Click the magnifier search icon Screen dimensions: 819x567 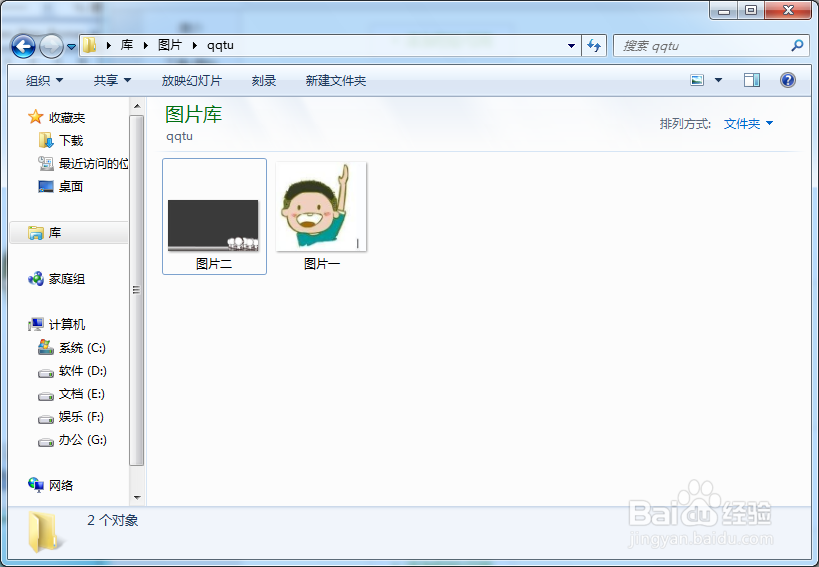[797, 45]
